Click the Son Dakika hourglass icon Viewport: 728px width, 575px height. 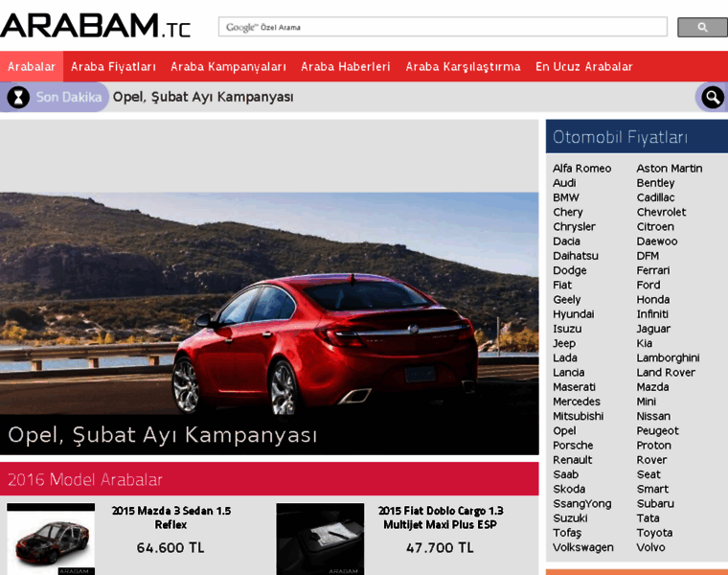18,97
